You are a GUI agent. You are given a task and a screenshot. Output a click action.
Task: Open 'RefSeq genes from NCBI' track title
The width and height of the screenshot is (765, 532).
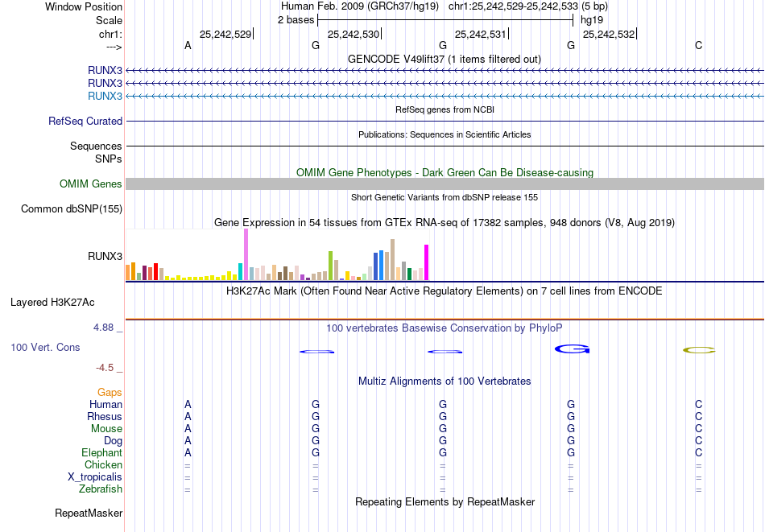pyautogui.click(x=445, y=109)
